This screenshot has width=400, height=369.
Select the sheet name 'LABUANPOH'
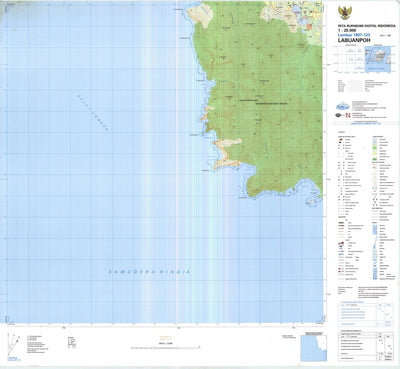tap(354, 40)
